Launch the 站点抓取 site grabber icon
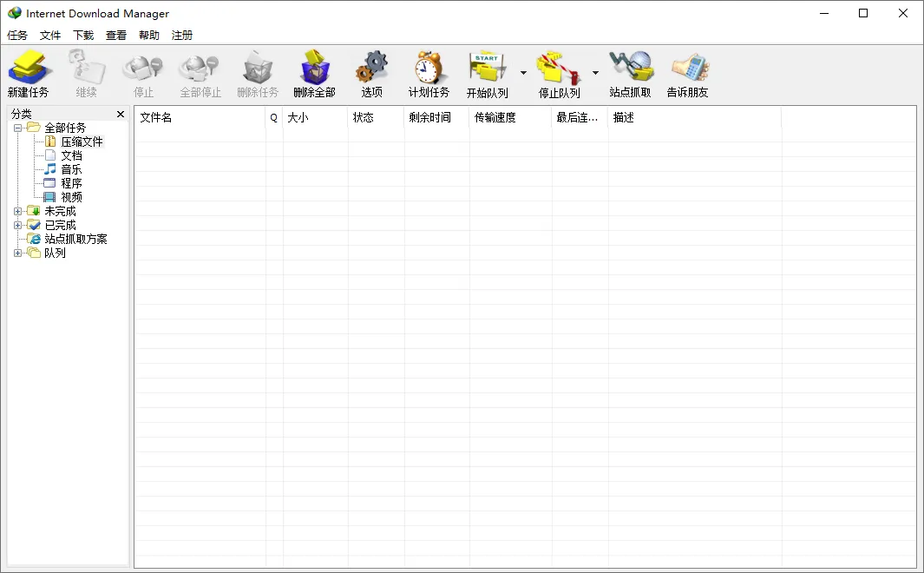 631,67
